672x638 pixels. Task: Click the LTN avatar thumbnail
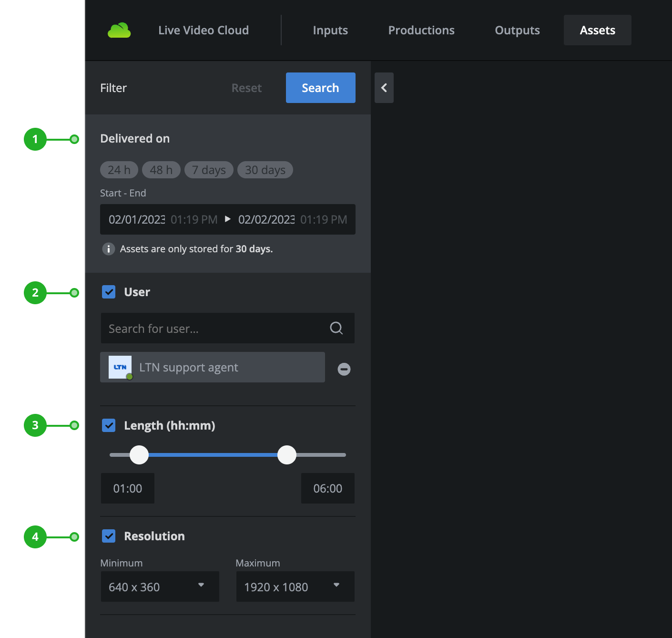(120, 367)
